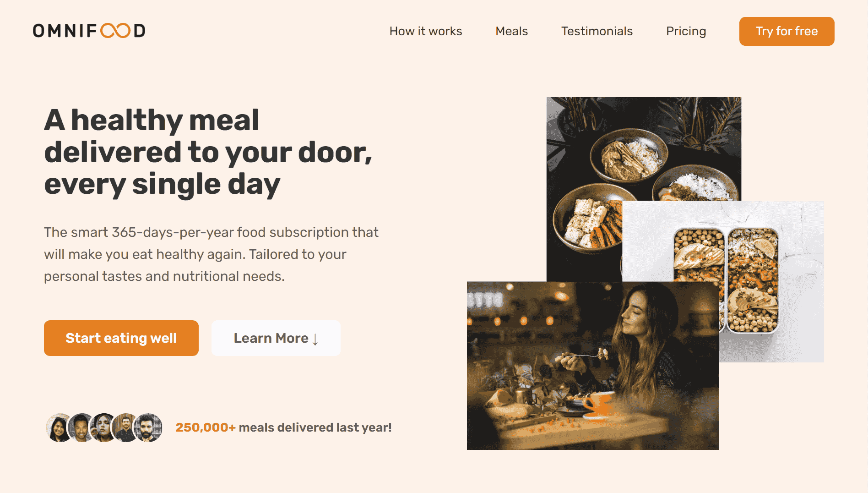
Task: Click the Omnifood logo
Action: [89, 31]
